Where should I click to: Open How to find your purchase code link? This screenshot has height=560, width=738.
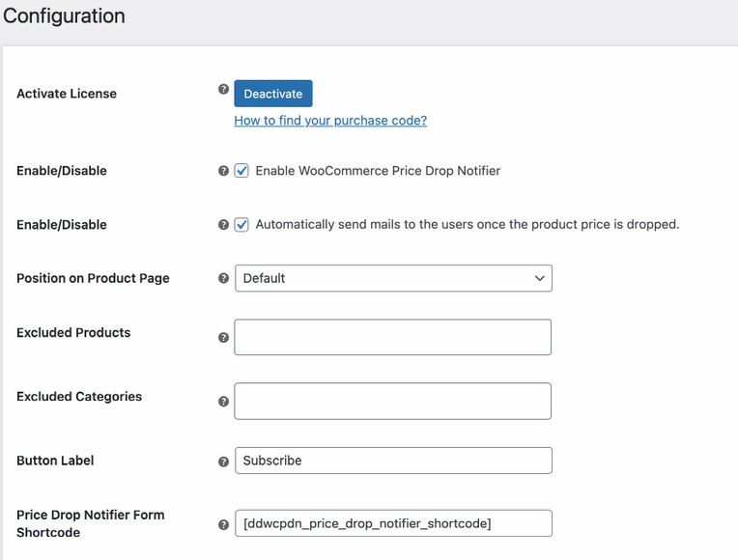[330, 121]
